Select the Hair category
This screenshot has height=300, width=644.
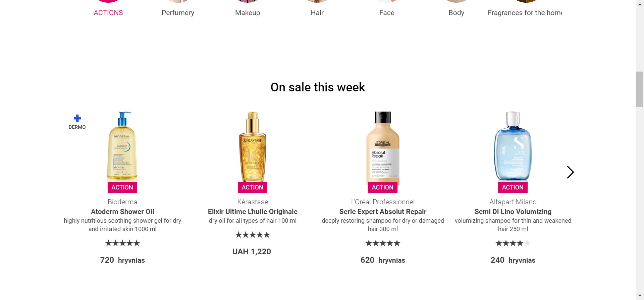pos(317,13)
